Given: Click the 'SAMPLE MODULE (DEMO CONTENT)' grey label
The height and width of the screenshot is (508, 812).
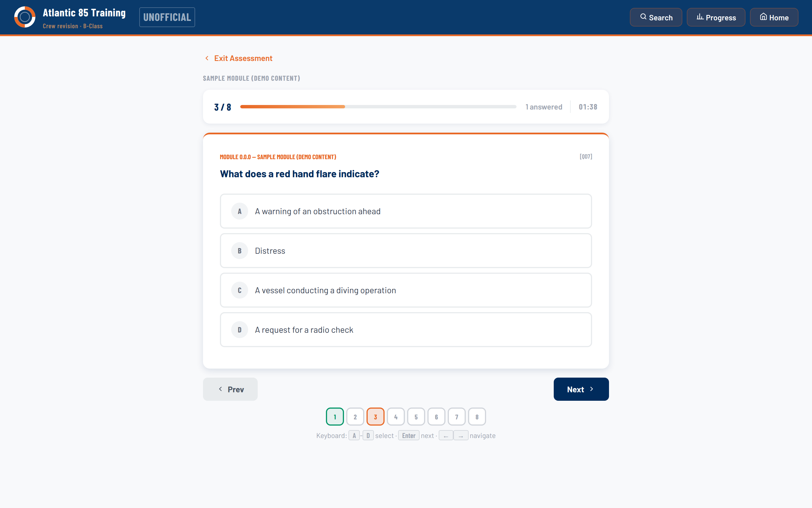Looking at the screenshot, I should click(251, 78).
